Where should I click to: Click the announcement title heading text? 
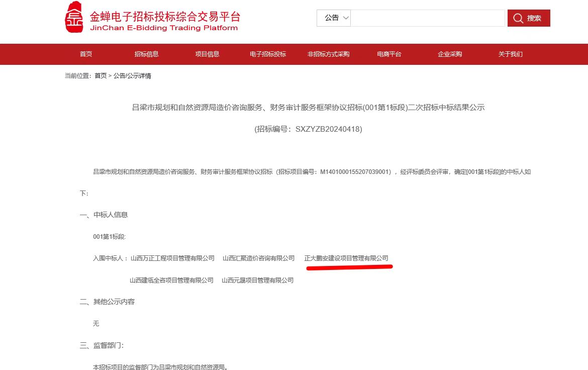(x=308, y=107)
